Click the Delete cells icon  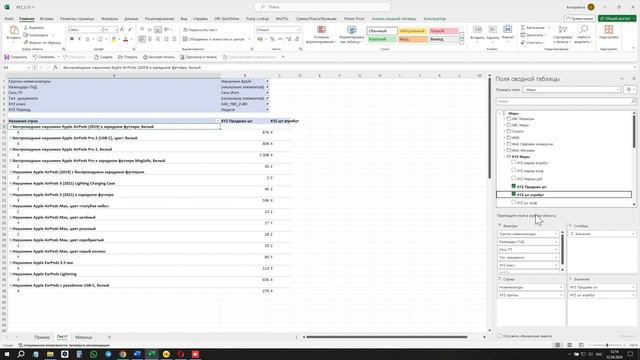493,30
